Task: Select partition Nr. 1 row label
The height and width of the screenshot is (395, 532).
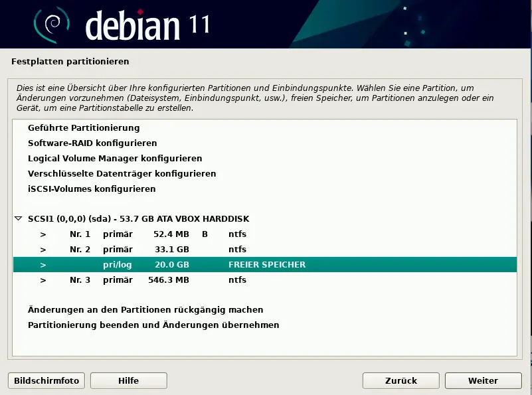Action: (80, 234)
